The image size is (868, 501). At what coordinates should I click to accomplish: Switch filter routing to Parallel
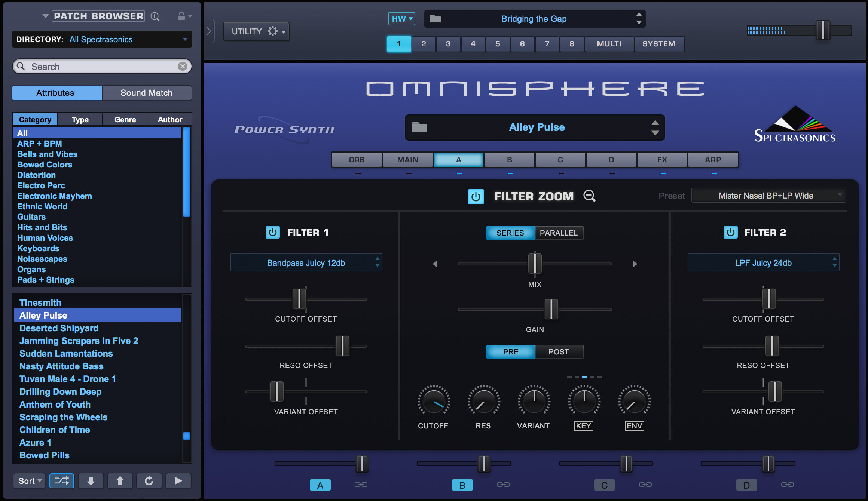coord(559,233)
